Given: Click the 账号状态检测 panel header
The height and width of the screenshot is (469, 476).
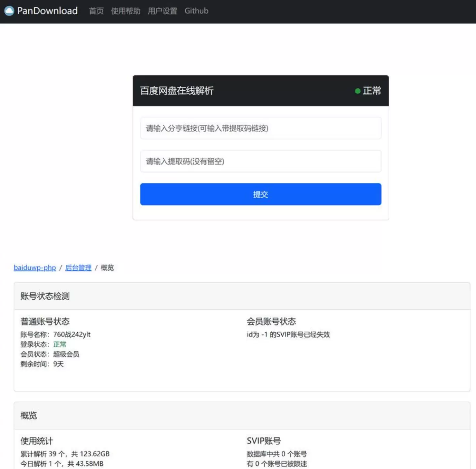Looking at the screenshot, I should pos(242,296).
